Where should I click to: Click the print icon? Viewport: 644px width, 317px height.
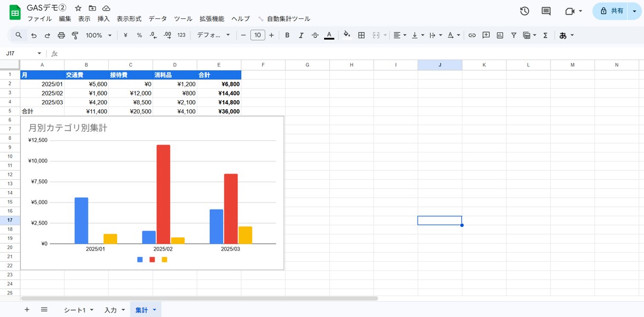(x=61, y=35)
